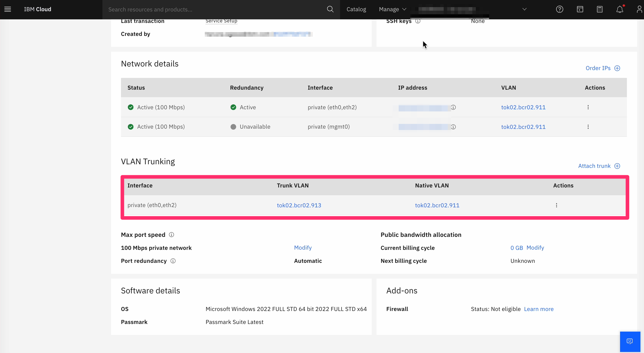This screenshot has height=353, width=644.
Task: Expand the Manage dropdown menu
Action: [x=392, y=9]
